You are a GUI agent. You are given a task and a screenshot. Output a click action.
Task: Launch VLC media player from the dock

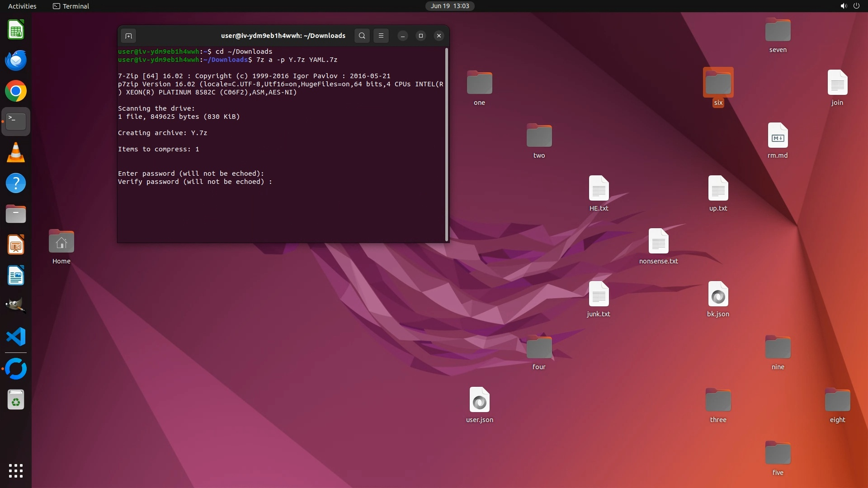tap(16, 153)
